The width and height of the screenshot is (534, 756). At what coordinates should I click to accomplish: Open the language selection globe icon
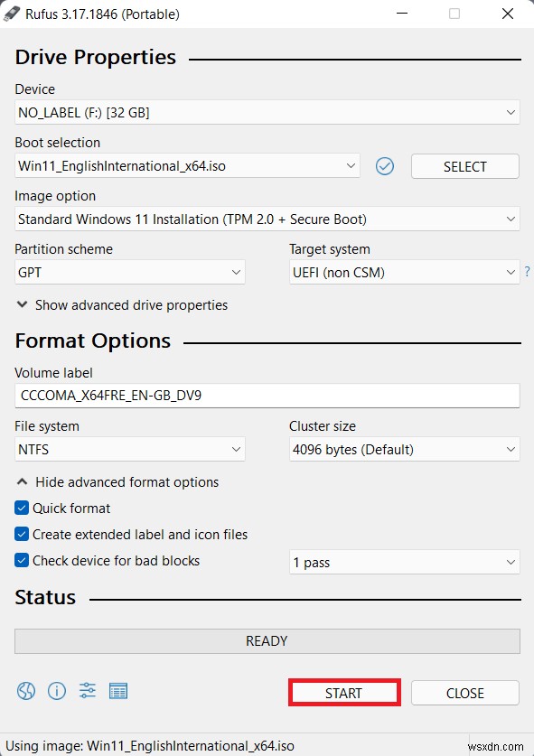click(26, 691)
